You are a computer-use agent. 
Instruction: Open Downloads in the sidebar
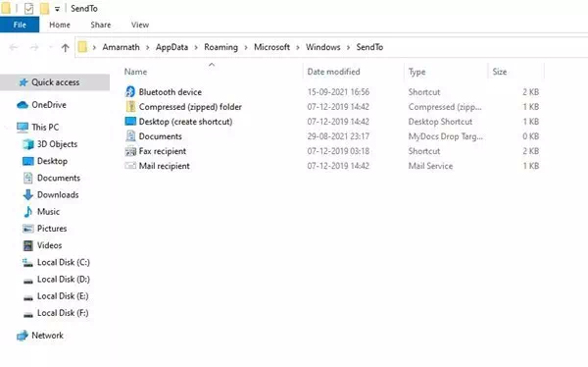tap(58, 195)
